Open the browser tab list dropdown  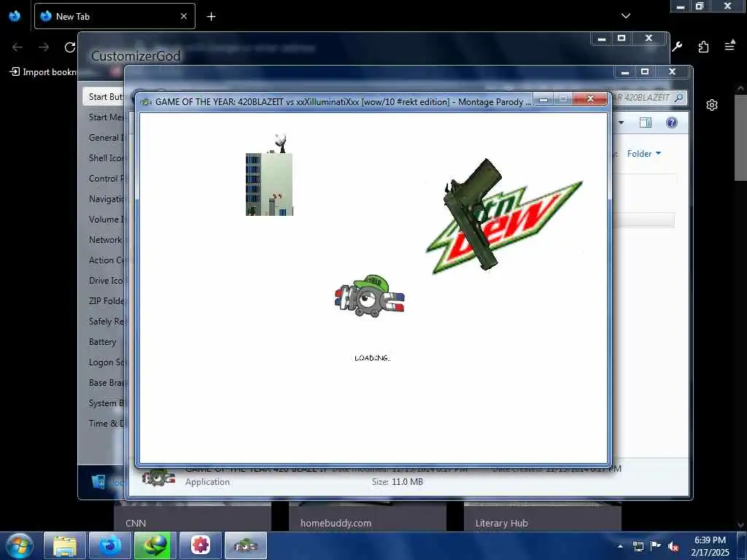(626, 16)
